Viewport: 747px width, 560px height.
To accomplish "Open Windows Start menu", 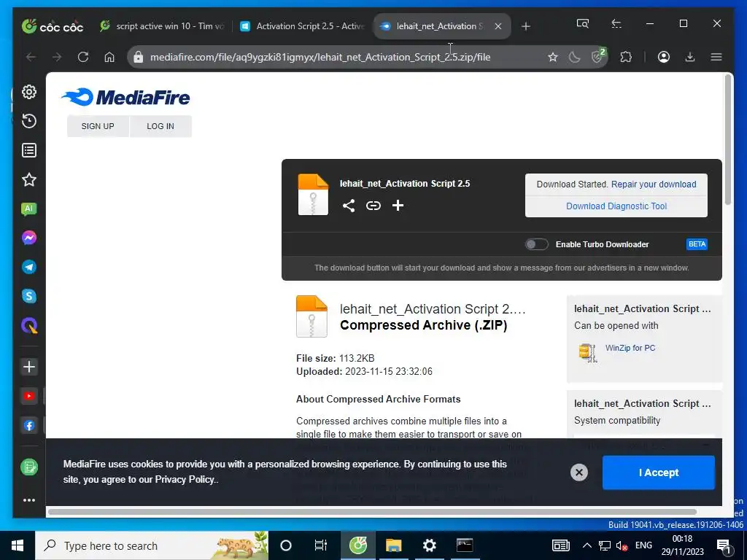I will point(18,545).
